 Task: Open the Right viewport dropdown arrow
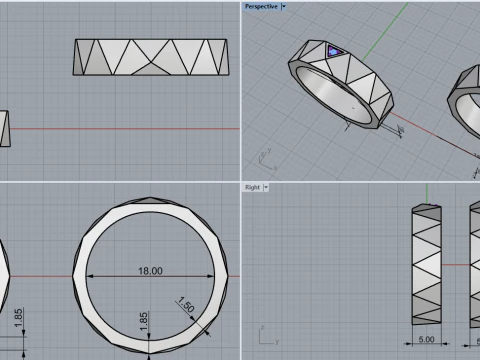(x=266, y=187)
